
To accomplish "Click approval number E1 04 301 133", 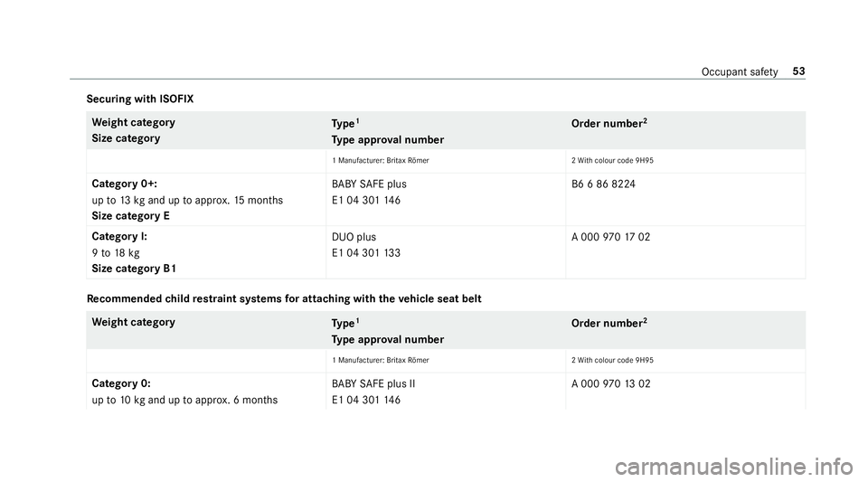I will [x=366, y=253].
